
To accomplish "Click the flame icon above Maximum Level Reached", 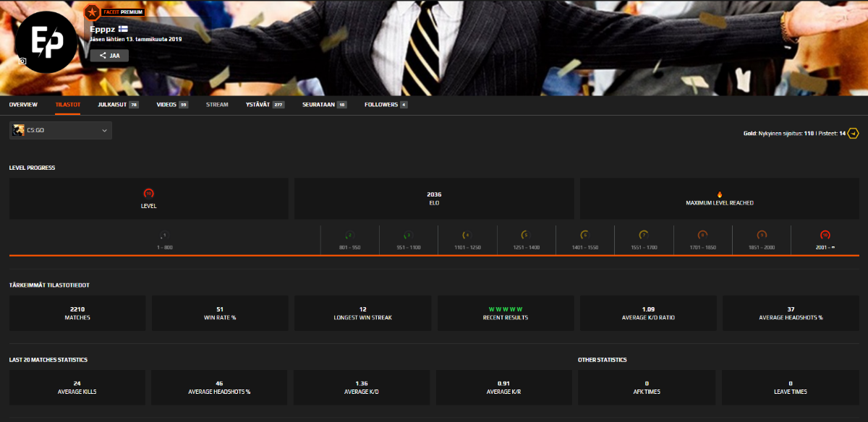I will (719, 194).
